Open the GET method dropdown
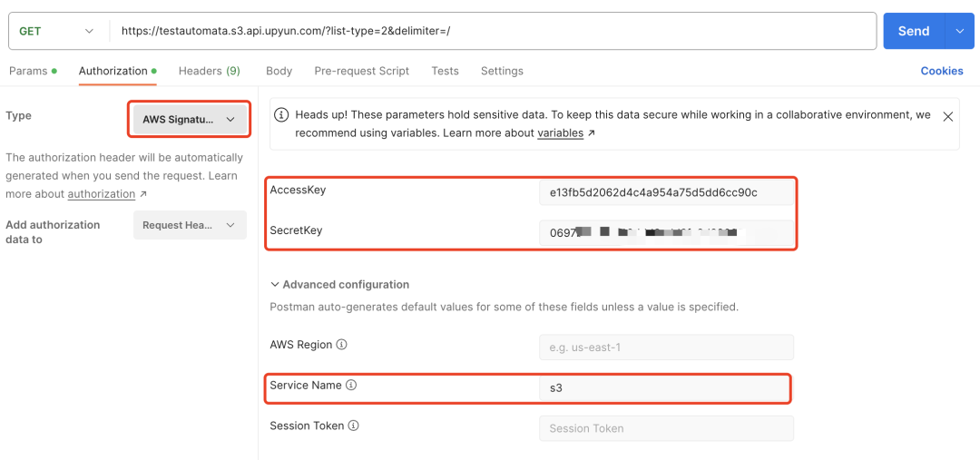 pyautogui.click(x=58, y=31)
